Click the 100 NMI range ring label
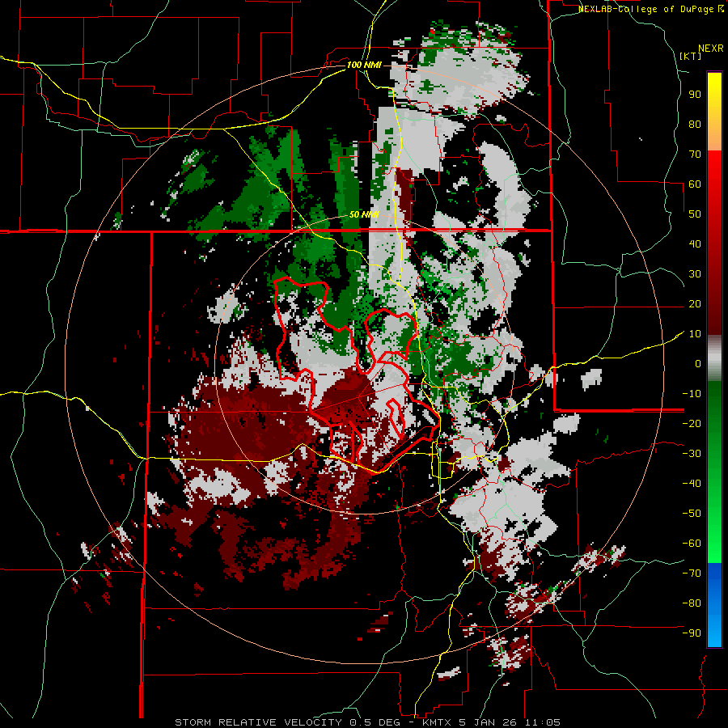The image size is (728, 728). (364, 65)
